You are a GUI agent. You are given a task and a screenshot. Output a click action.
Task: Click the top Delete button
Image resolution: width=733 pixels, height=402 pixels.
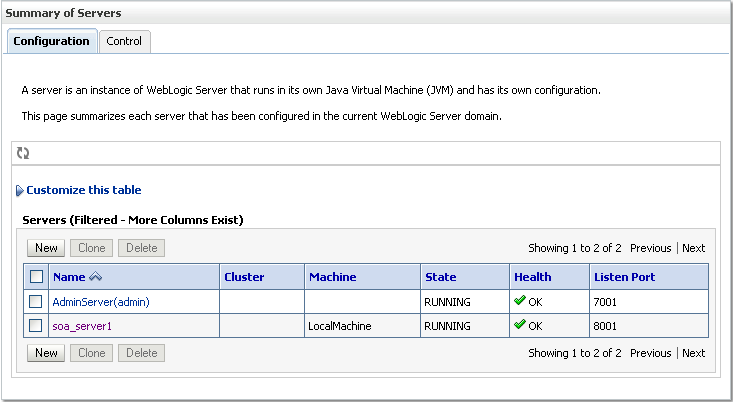click(x=142, y=248)
